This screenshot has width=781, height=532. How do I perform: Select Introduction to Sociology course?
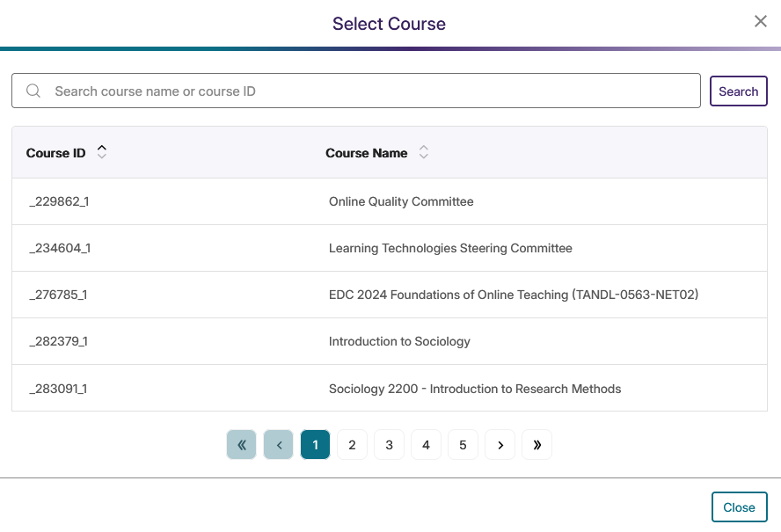390,341
